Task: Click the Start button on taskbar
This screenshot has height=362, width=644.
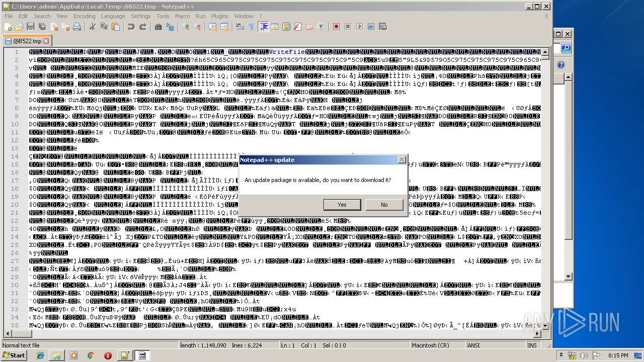Action: [x=14, y=355]
